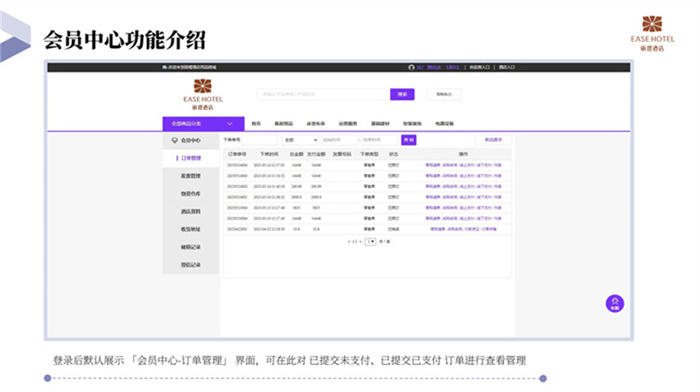The height and width of the screenshot is (392, 700).
Task: Click the 退出 link in top bar
Action: pyautogui.click(x=452, y=67)
